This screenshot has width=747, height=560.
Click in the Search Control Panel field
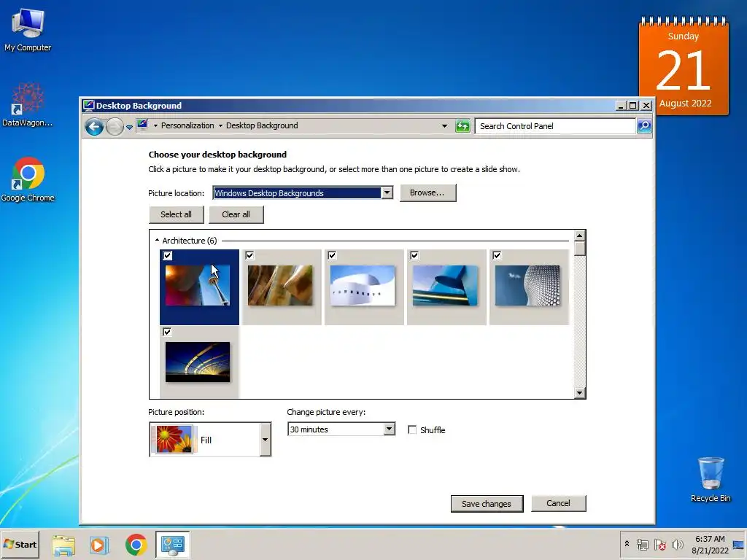(555, 126)
